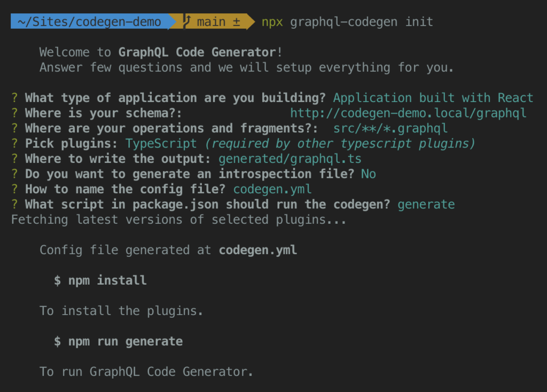The height and width of the screenshot is (392, 547).
Task: Click the 'No' introspection file answer
Action: coord(368,174)
